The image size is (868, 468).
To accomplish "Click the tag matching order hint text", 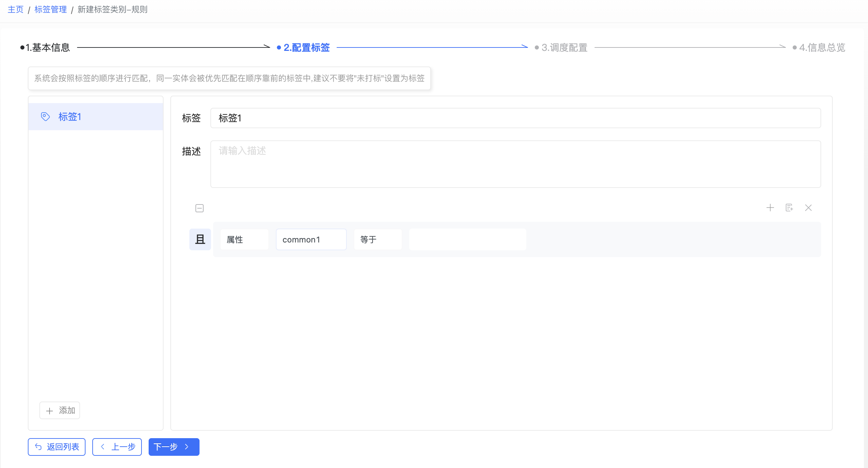I will (229, 78).
